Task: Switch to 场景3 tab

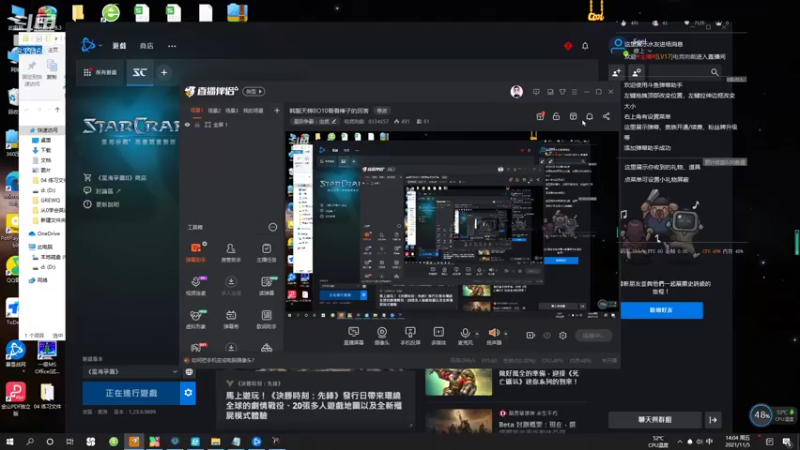Action: coord(232,110)
